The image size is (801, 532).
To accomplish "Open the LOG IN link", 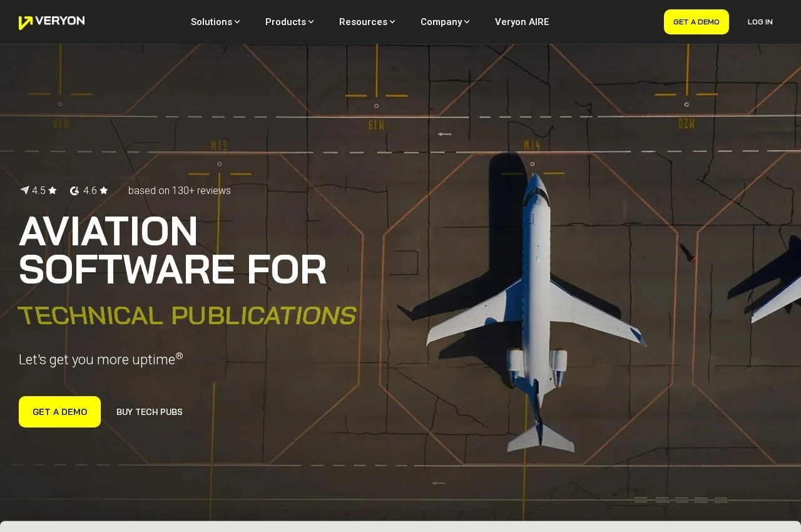I will [760, 22].
